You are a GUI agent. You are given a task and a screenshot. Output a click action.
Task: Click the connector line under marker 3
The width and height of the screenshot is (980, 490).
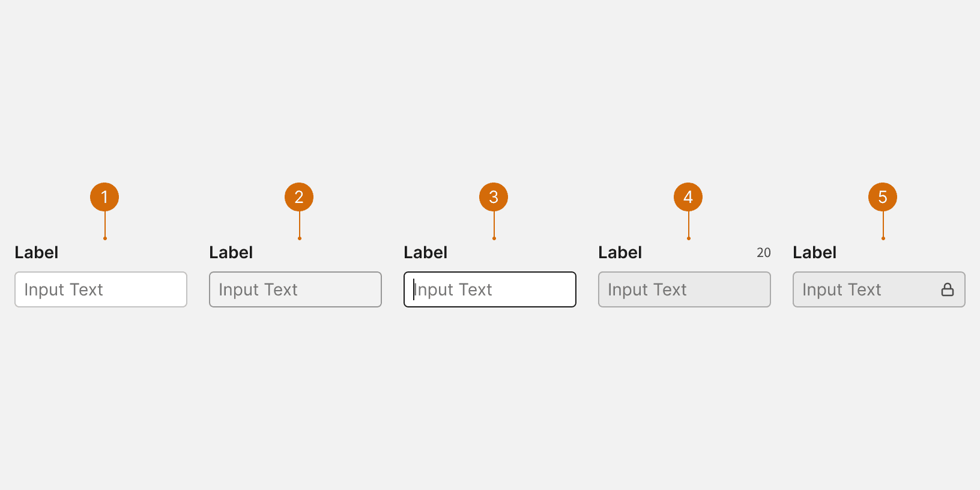coord(494,225)
